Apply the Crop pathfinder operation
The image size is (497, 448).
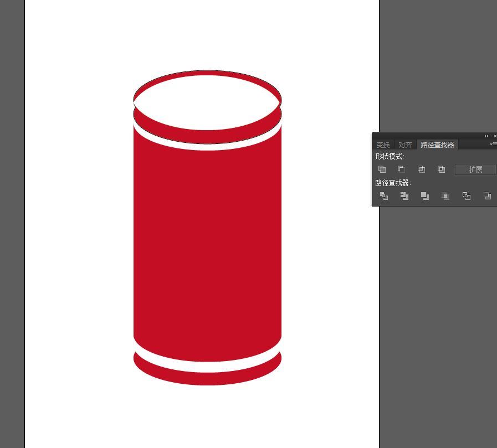pos(445,196)
